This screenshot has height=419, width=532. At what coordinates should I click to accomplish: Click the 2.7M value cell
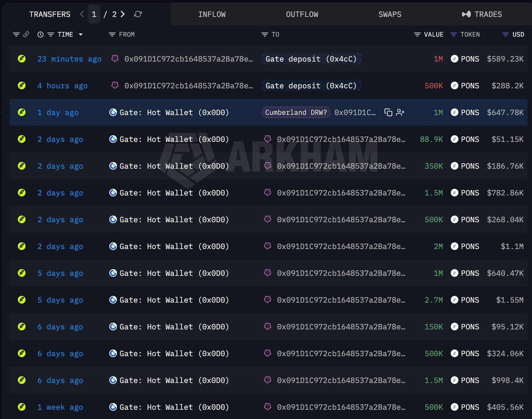(x=434, y=300)
